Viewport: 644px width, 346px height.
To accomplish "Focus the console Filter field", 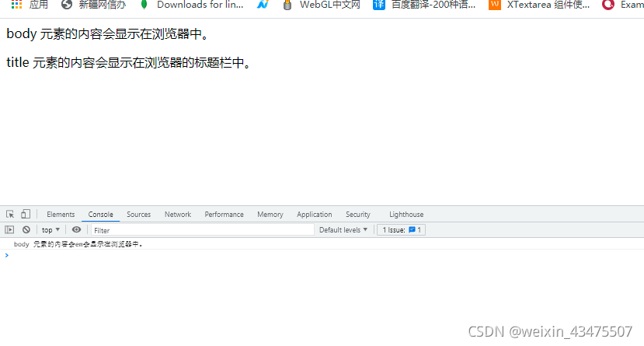I will point(203,230).
